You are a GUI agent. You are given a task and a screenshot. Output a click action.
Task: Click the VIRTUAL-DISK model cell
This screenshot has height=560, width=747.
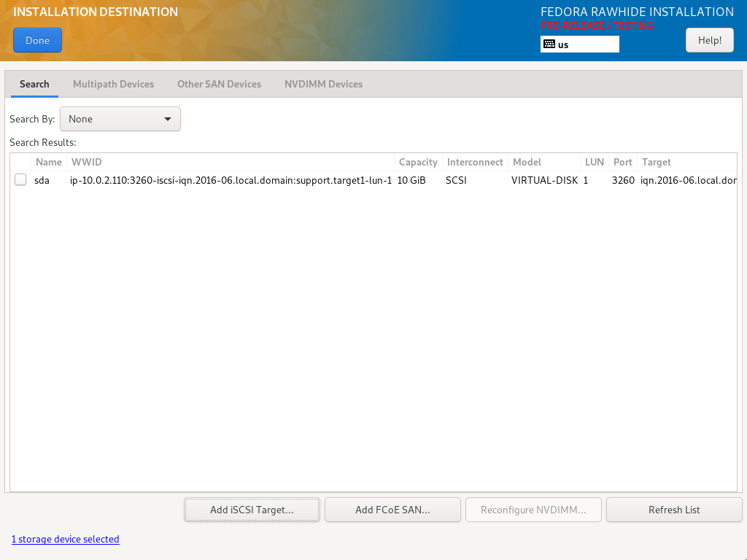[544, 181]
